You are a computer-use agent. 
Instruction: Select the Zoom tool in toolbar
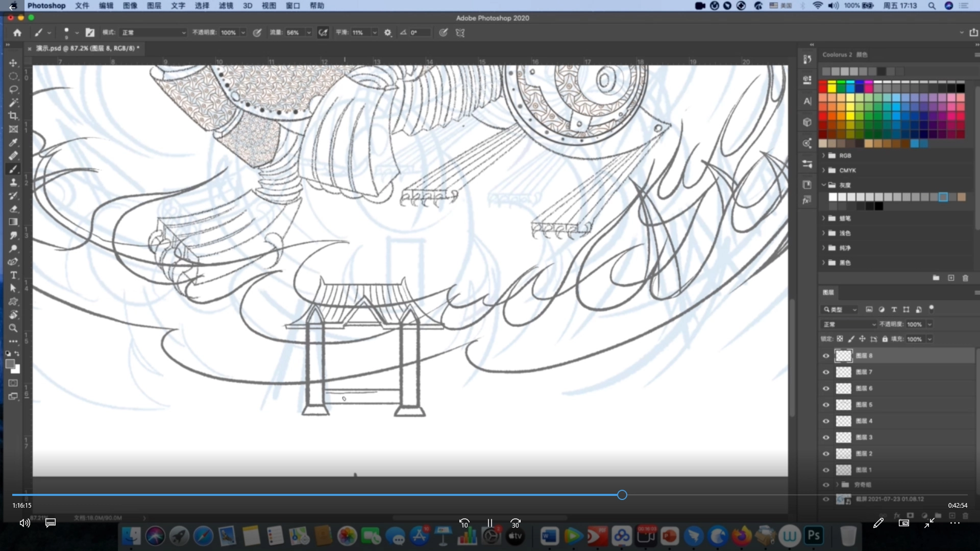pyautogui.click(x=13, y=328)
